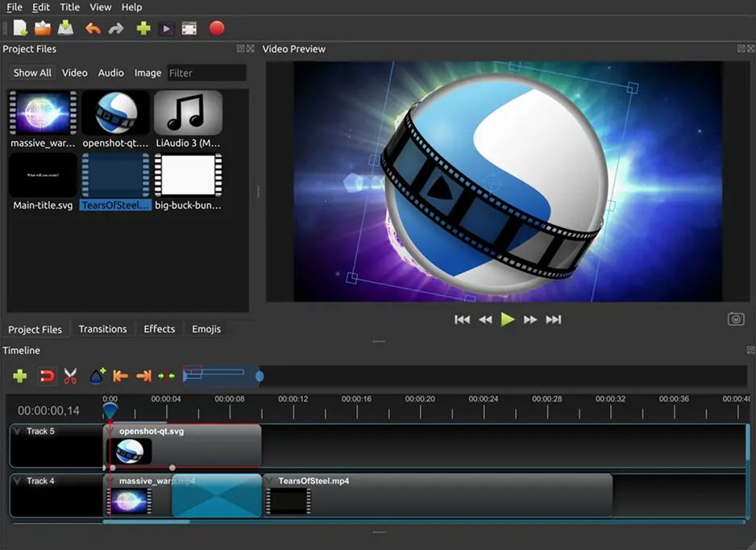Screen dimensions: 756x550
Task: Jump to the next marker arrow
Action: coord(143,376)
